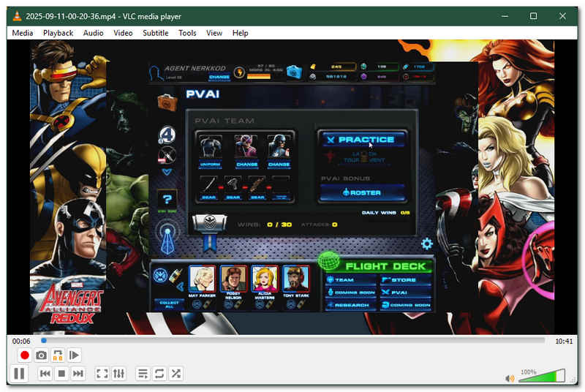Image resolution: width=585 pixels, height=392 pixels.
Task: Adjust the volume slider
Action: coord(541,377)
